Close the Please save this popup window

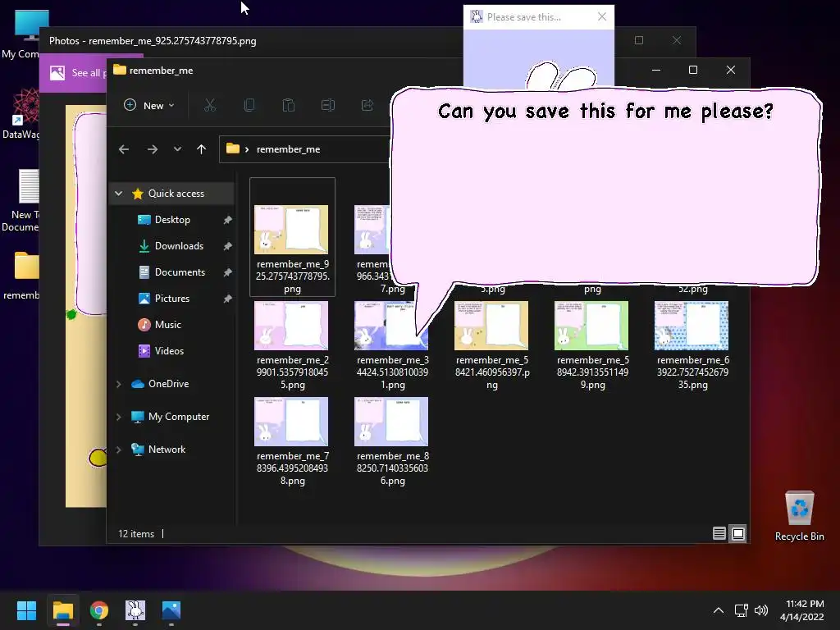[x=602, y=16]
